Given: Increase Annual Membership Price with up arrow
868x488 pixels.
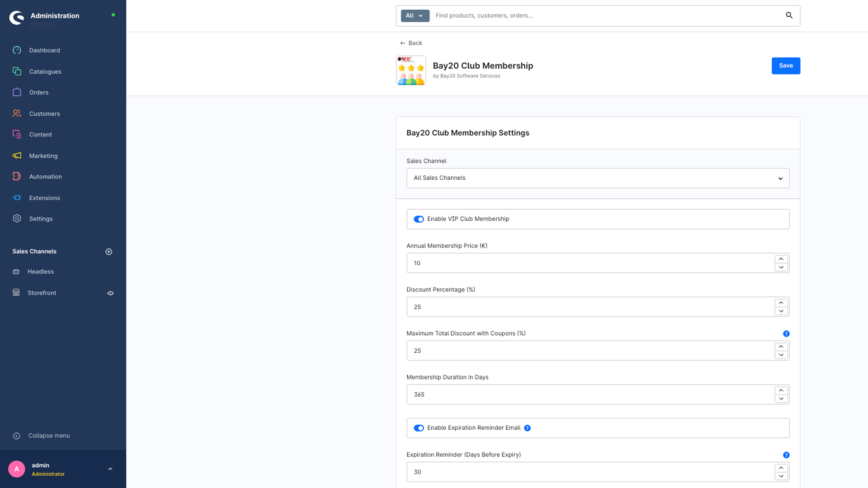Looking at the screenshot, I should 781,259.
